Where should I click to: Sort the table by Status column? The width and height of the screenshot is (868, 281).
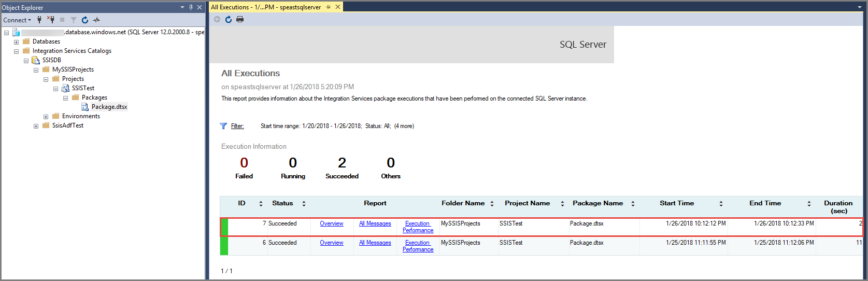304,204
